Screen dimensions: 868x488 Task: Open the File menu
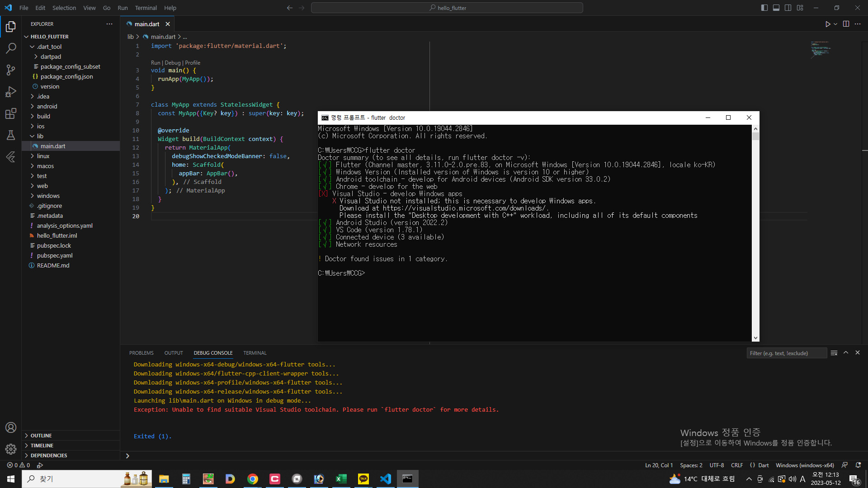coord(24,8)
